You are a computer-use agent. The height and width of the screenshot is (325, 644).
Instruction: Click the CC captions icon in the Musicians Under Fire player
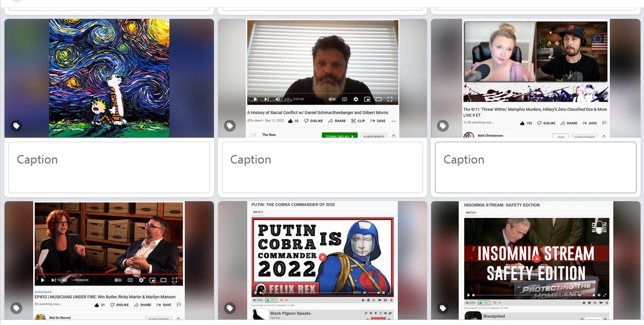point(130,280)
